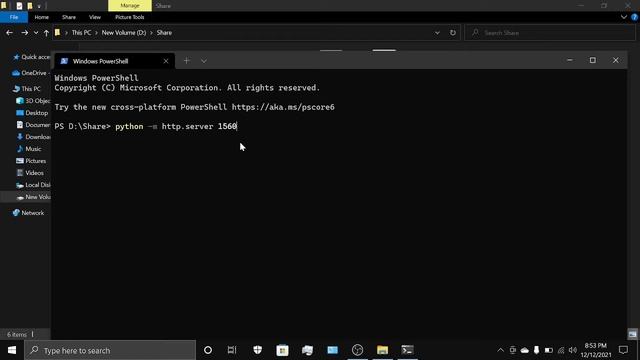
Task: Select the Manage contextual tab
Action: tap(130, 6)
